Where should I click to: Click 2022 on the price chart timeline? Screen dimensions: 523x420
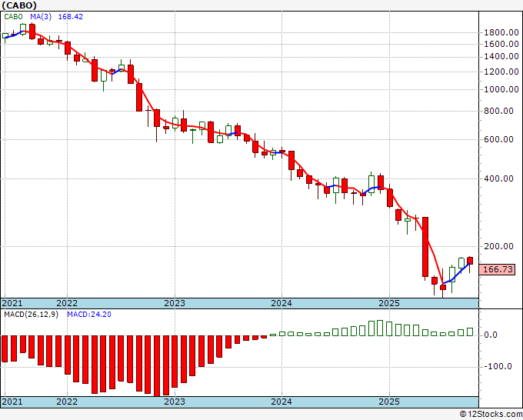tap(67, 303)
